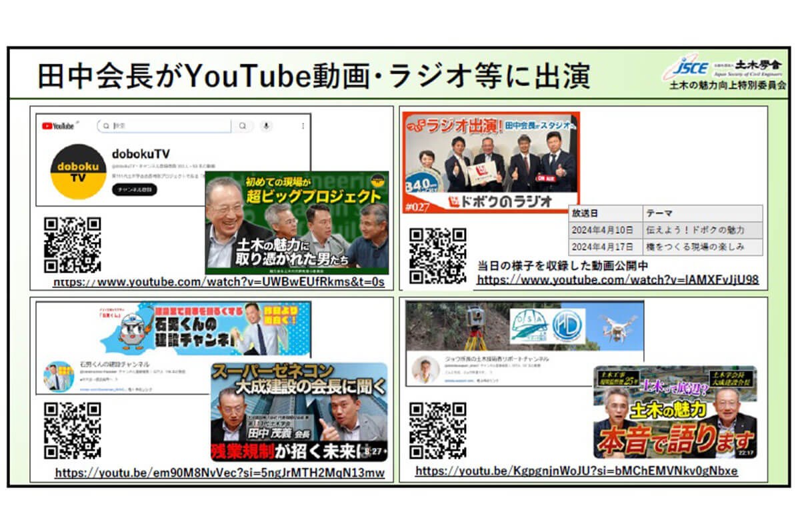This screenshot has height=532, width=800.
Task: Click the QR code under 石男くんの建設チャンネル
Action: [x=72, y=430]
